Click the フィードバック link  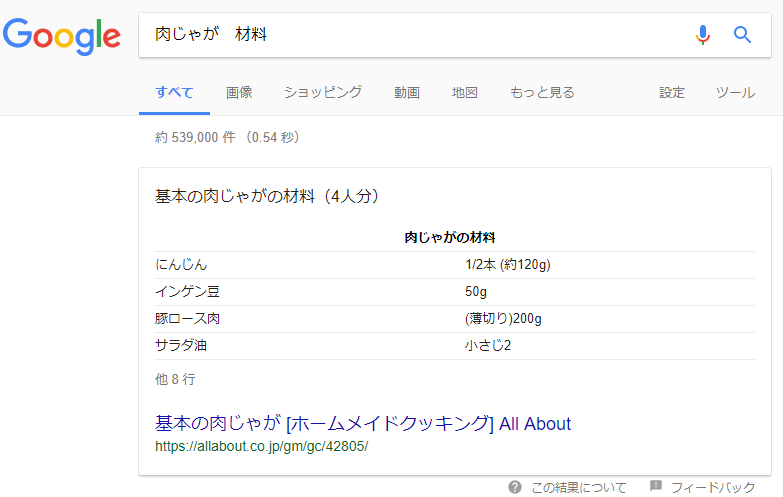[713, 487]
